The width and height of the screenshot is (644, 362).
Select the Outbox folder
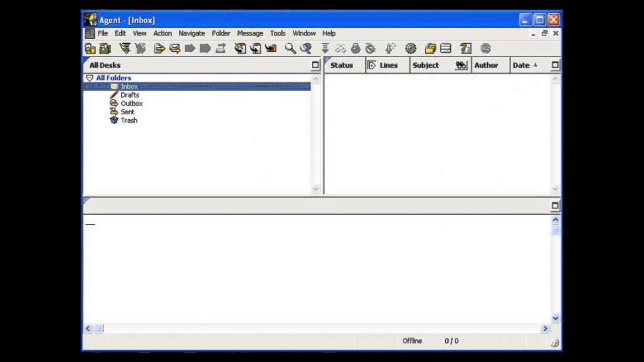pyautogui.click(x=131, y=104)
